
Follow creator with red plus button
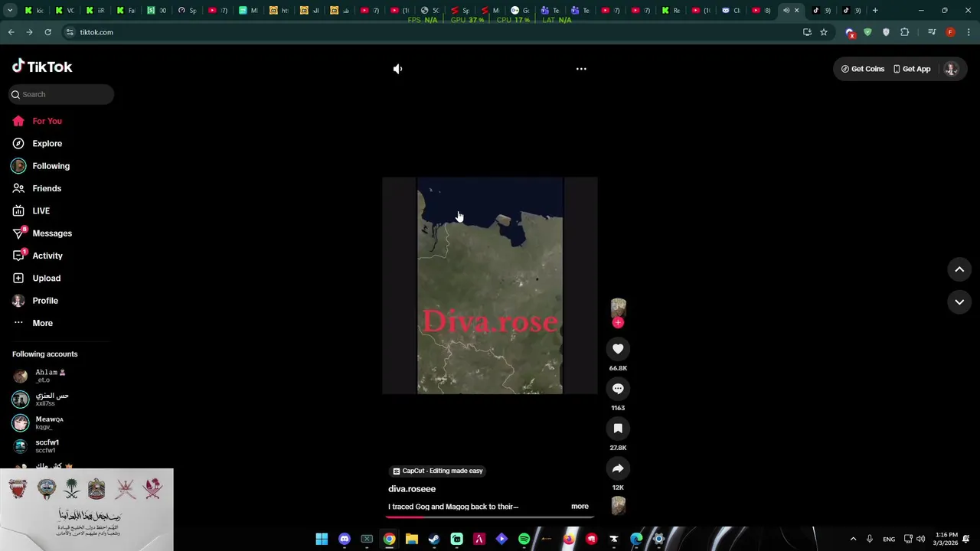click(618, 323)
